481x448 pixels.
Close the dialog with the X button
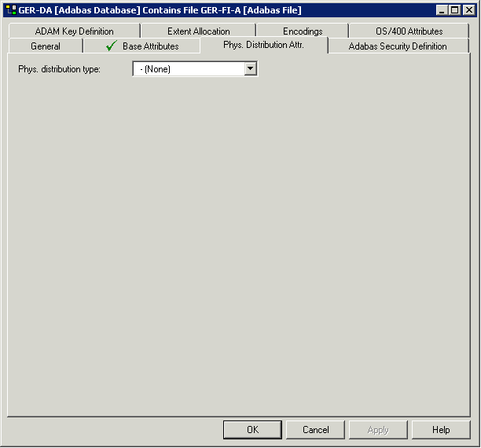468,10
